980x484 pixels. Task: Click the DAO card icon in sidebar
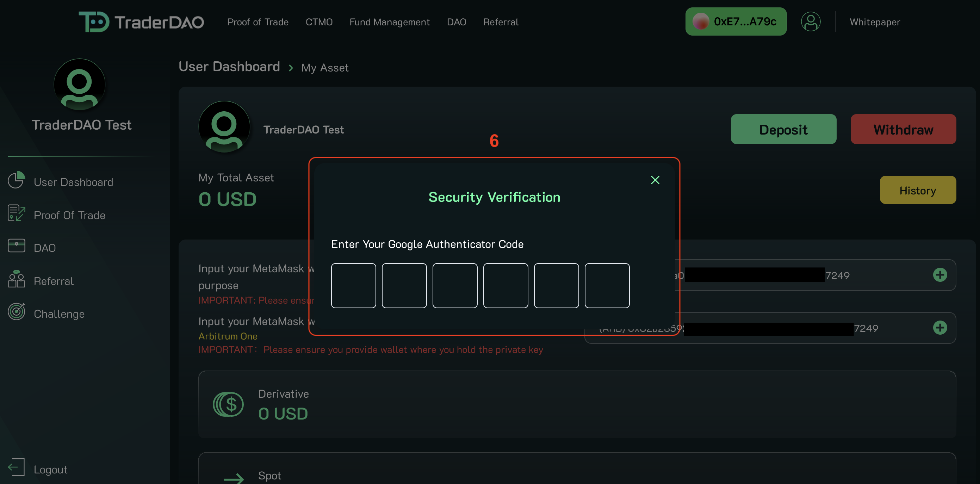point(16,246)
